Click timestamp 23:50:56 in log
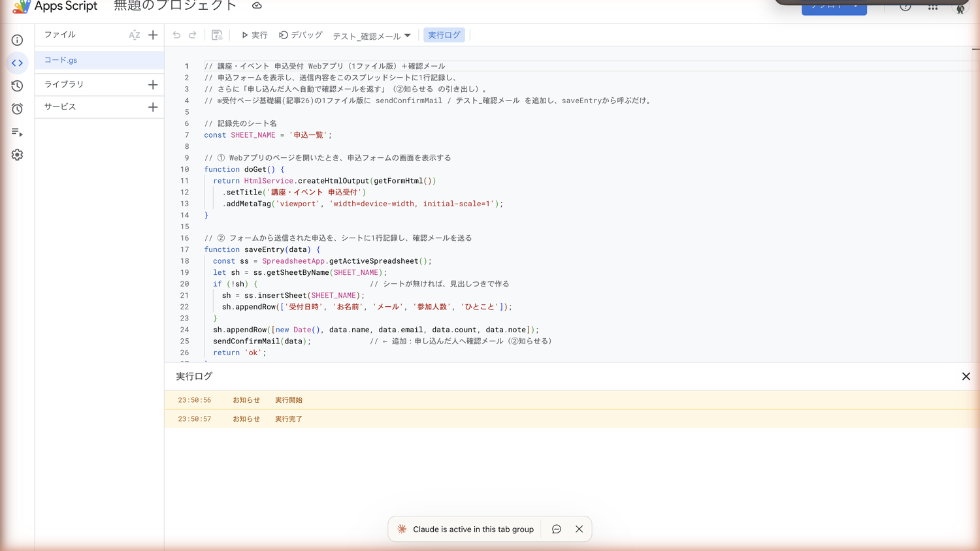The height and width of the screenshot is (551, 980). (x=194, y=400)
